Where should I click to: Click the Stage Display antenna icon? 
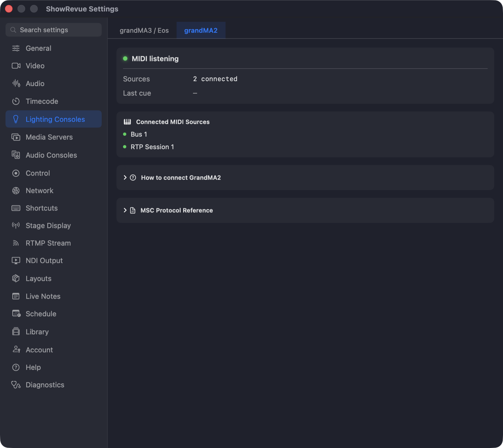[16, 225]
